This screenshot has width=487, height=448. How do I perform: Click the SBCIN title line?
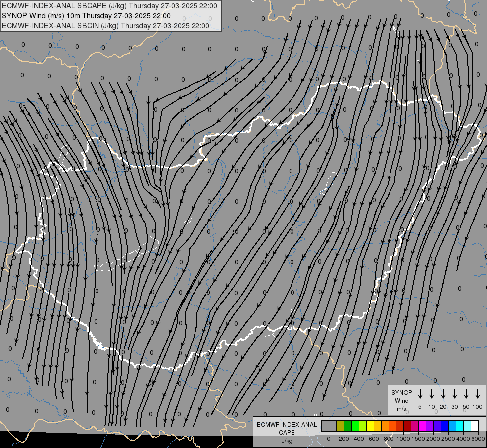click(105, 26)
